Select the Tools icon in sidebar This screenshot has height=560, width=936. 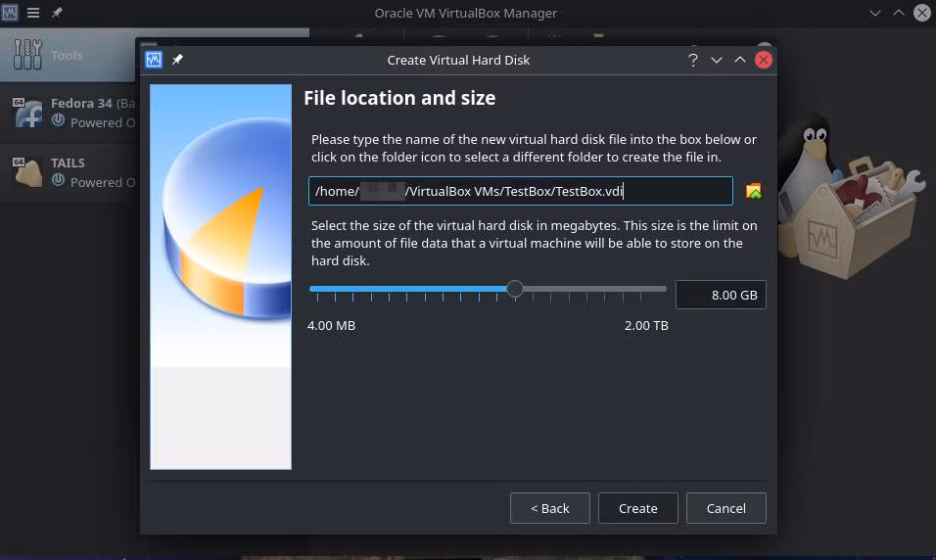27,54
